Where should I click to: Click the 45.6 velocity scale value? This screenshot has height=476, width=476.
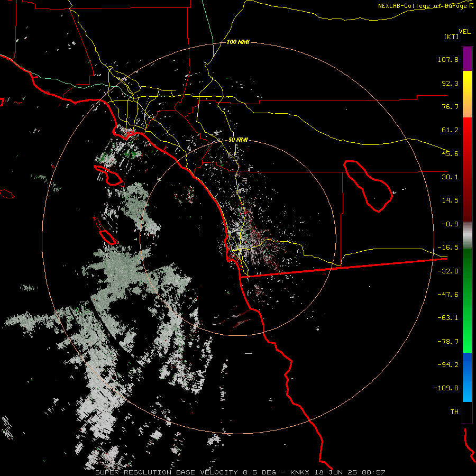[450, 153]
